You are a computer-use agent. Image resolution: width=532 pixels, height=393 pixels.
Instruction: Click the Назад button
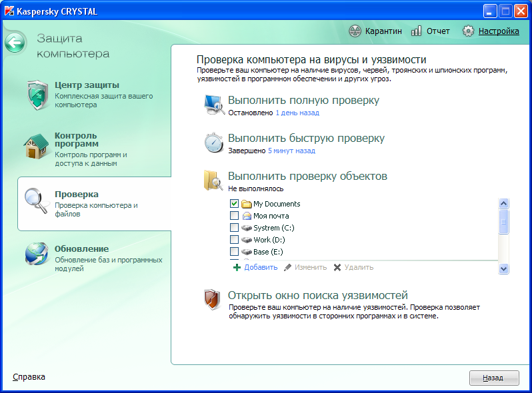(x=494, y=378)
